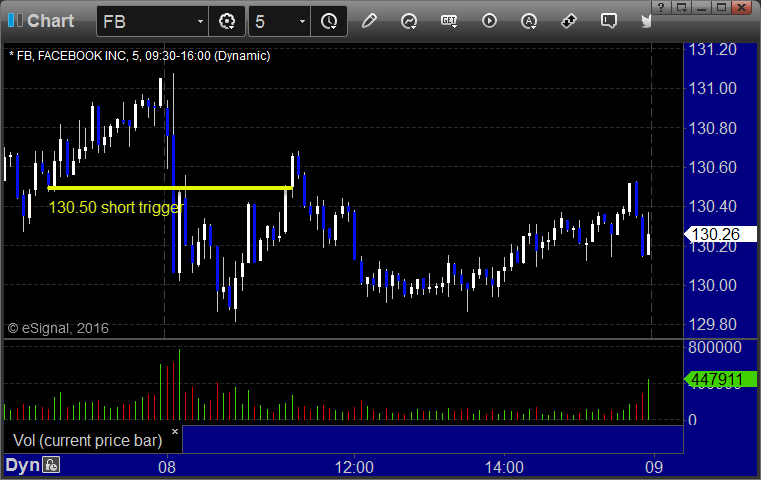Click the Dyn mode label
761x480 pixels.
pos(22,465)
